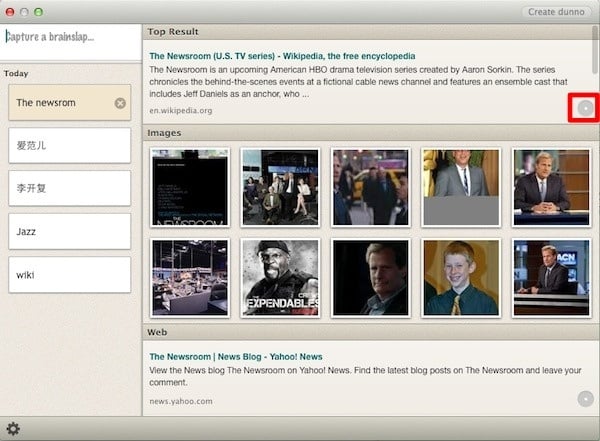Open the anchor at news desk thumbnail
600x441 pixels.
pos(550,187)
